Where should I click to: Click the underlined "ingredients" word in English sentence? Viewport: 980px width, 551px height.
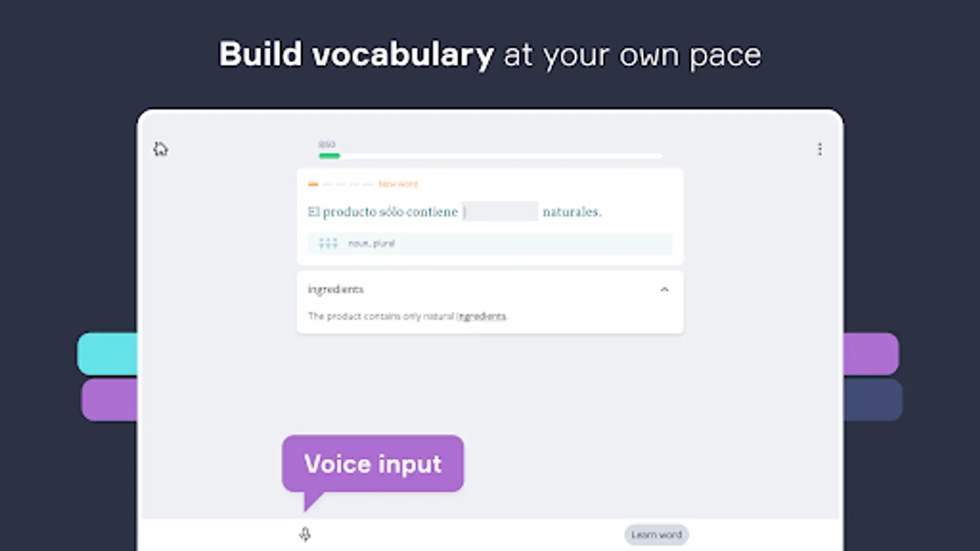coord(482,317)
